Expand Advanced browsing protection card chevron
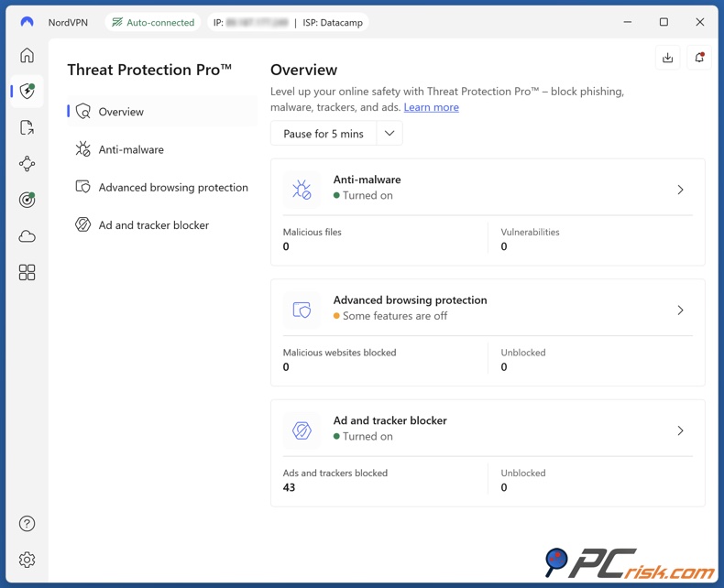Image resolution: width=724 pixels, height=588 pixels. (680, 310)
